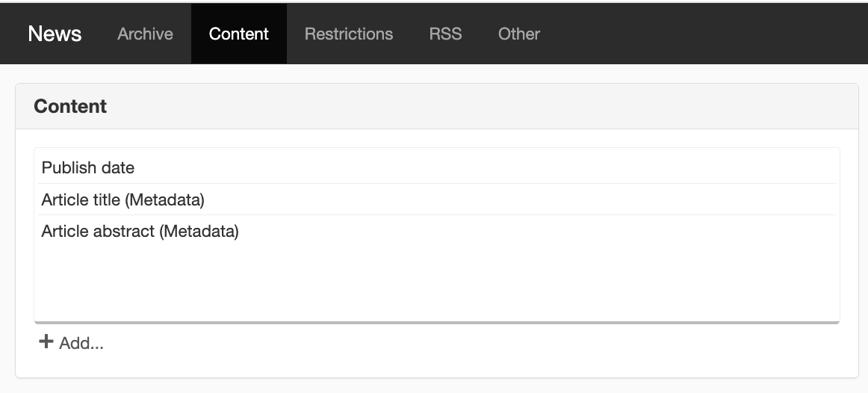Open the Add... content item link

click(x=72, y=343)
